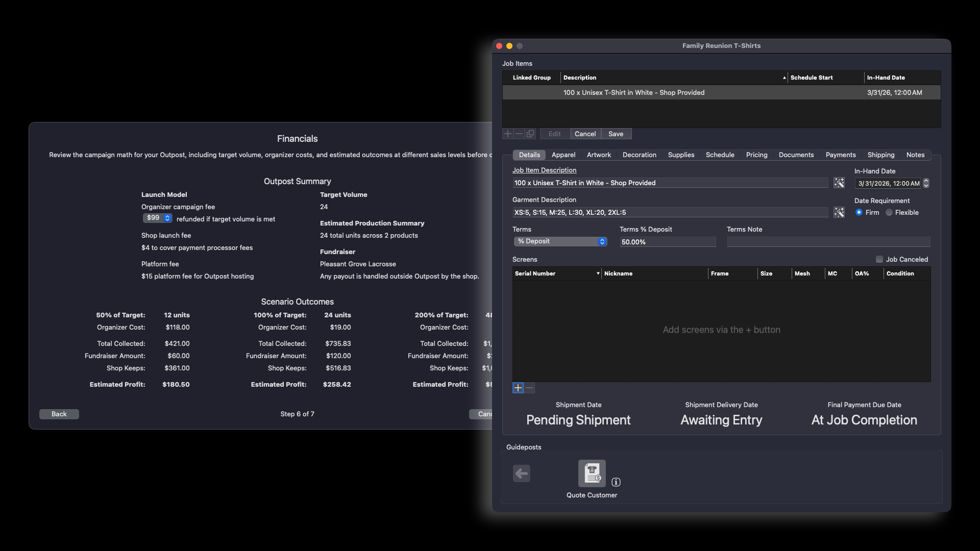Click the magic wand beside Garment Description
Viewport: 980px width, 551px height.
click(x=839, y=212)
